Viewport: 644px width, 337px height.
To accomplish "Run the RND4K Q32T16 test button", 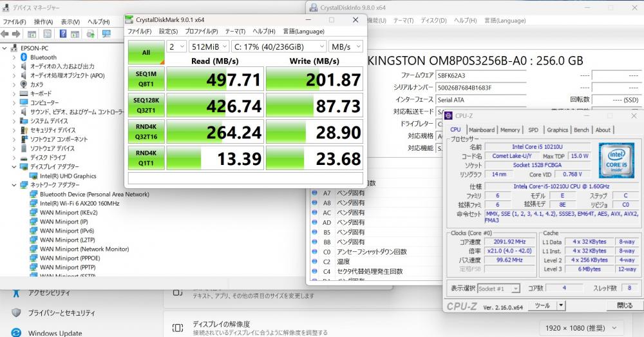I will 146,131.
